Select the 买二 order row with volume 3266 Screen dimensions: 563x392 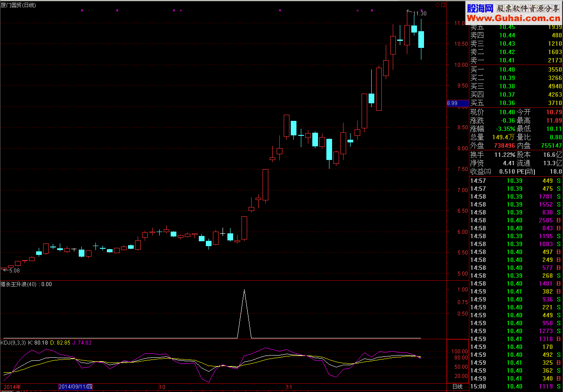click(516, 78)
